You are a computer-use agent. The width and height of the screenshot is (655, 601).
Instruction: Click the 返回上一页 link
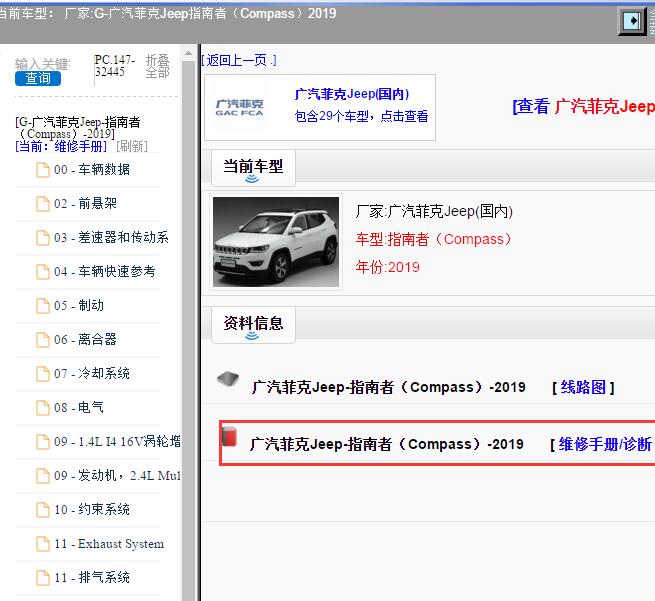coord(239,60)
